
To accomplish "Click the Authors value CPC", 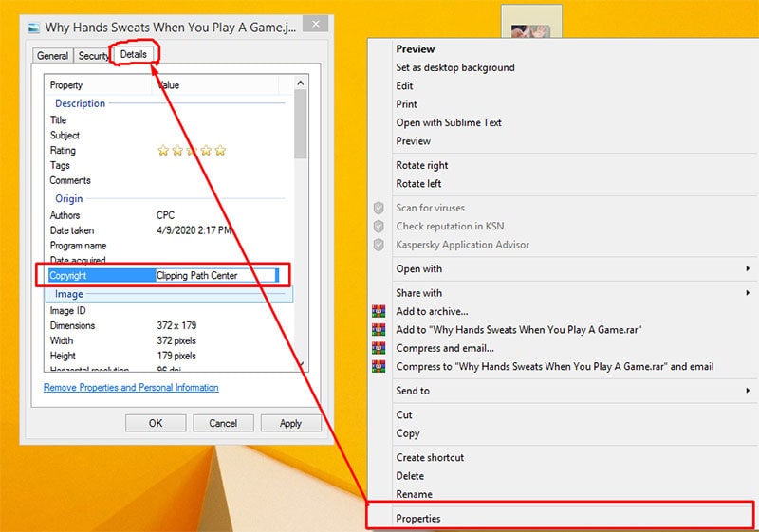I will click(x=165, y=215).
